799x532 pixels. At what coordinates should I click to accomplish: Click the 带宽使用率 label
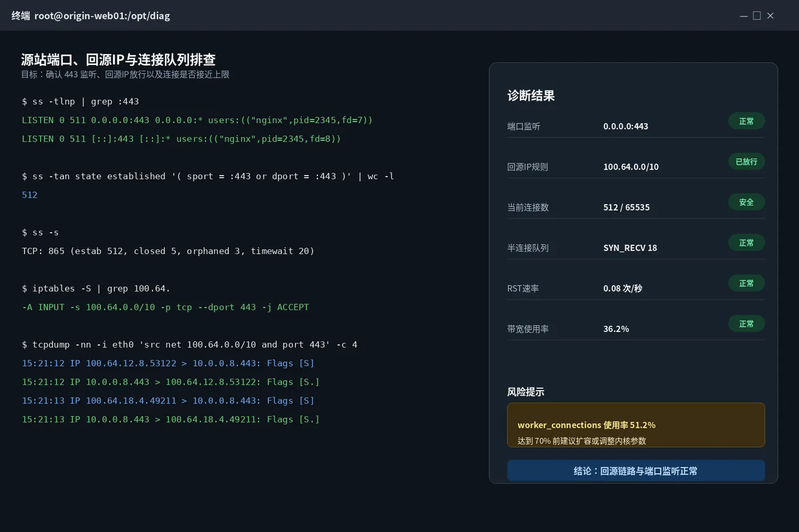pyautogui.click(x=528, y=328)
